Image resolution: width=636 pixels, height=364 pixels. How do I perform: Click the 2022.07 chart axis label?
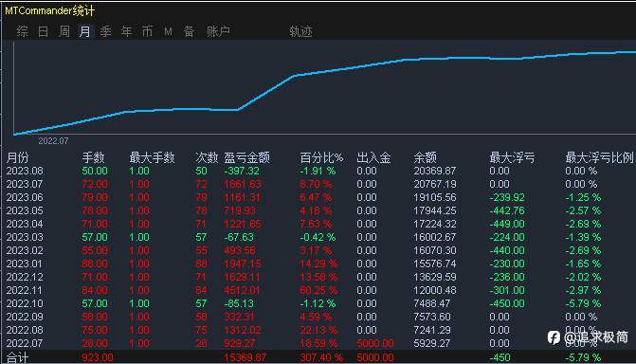click(x=53, y=141)
